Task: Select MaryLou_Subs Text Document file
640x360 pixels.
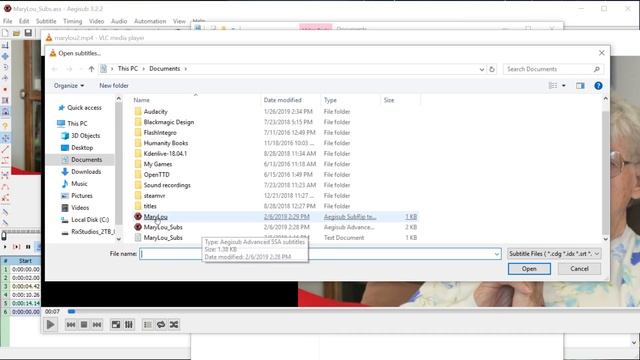Action: point(163,238)
